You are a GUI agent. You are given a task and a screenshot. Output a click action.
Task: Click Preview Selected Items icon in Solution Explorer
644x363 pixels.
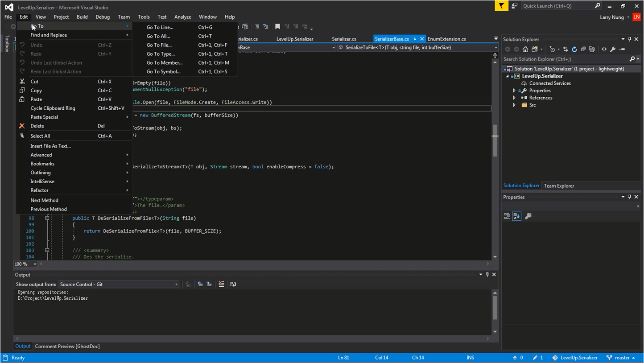point(622,49)
